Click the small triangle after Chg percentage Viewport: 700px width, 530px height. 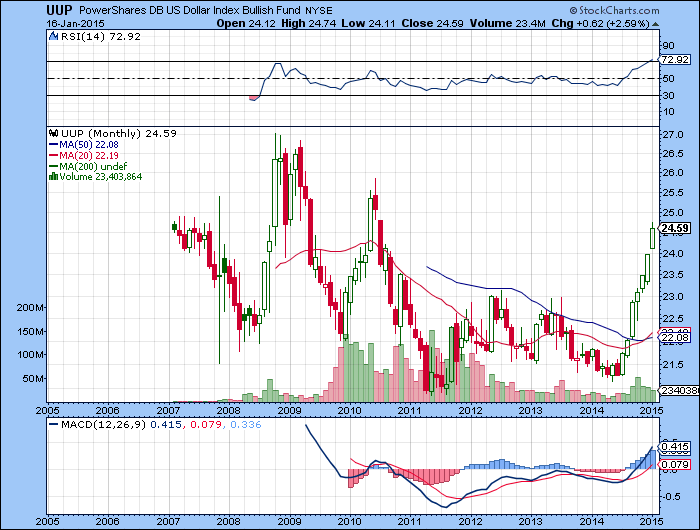(x=655, y=24)
